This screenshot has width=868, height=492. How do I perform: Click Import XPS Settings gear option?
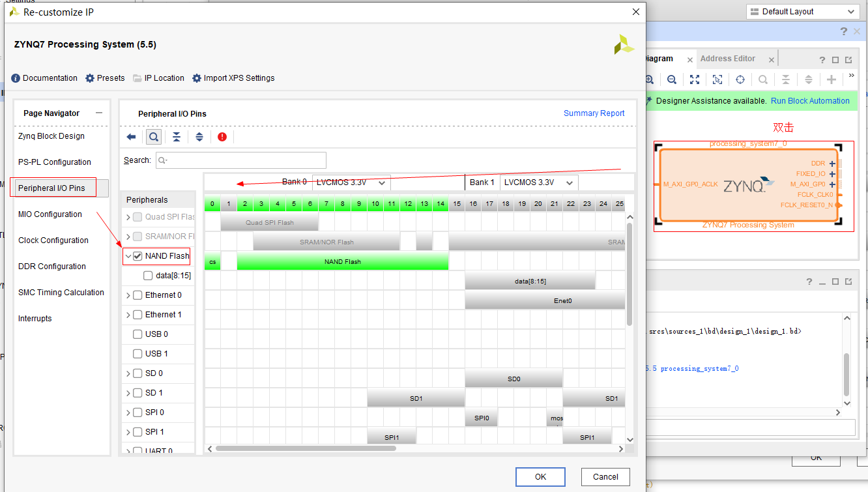233,78
